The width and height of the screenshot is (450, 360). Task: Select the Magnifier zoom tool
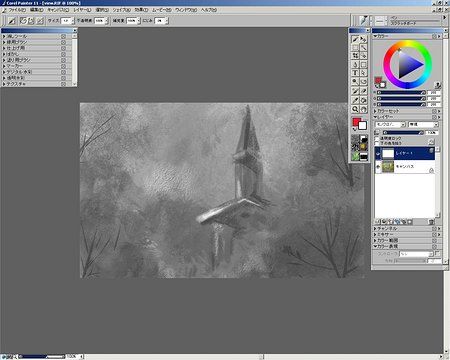(355, 109)
